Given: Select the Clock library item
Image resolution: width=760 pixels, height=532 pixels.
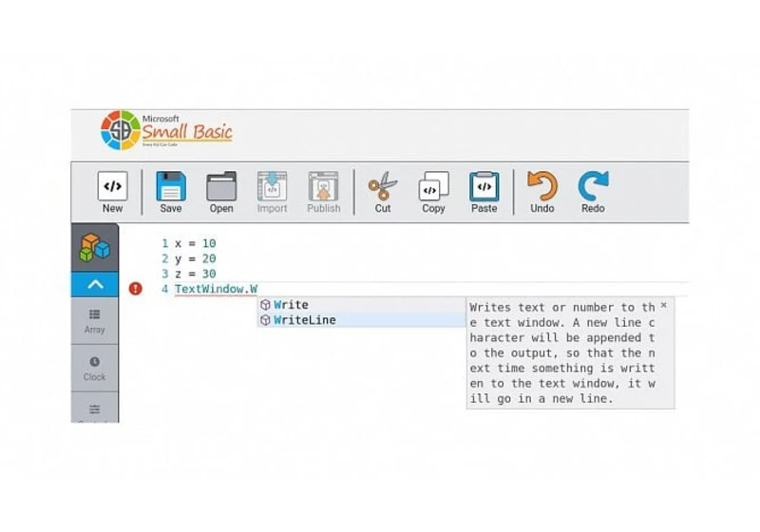Looking at the screenshot, I should 94,369.
